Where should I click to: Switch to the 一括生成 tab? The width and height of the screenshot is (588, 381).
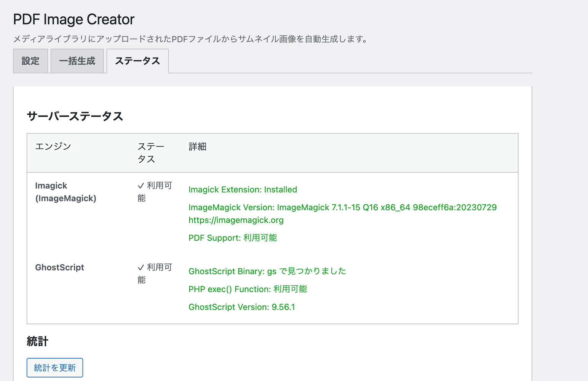pyautogui.click(x=77, y=61)
